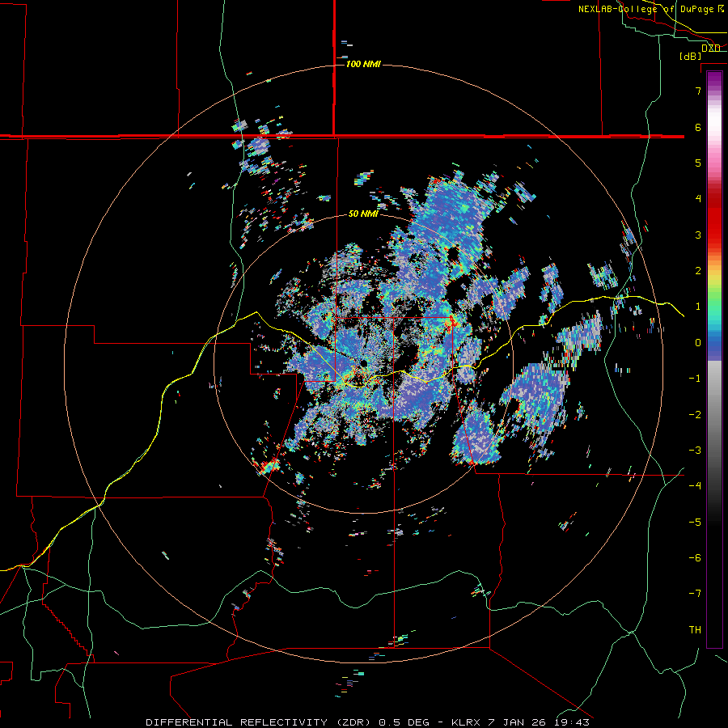Click the -3 dB scale label

695,451
